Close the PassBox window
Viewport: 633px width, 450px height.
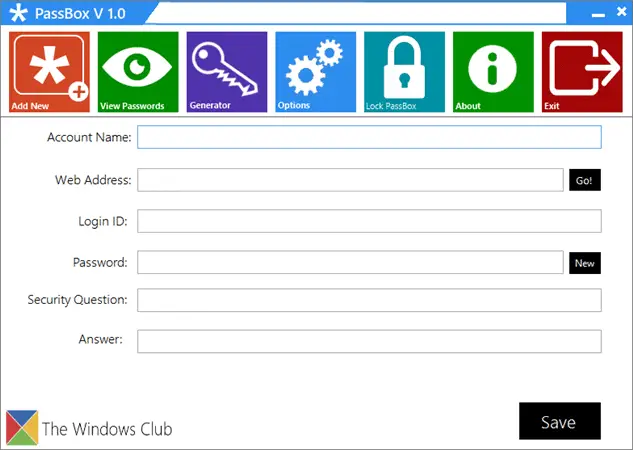(x=622, y=12)
